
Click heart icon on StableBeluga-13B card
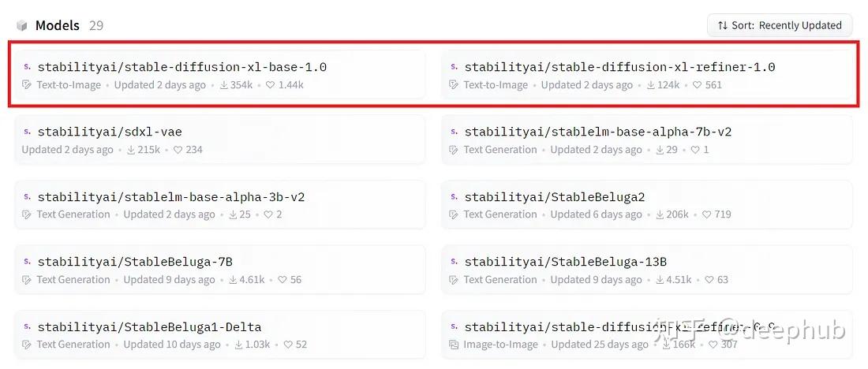pos(709,280)
